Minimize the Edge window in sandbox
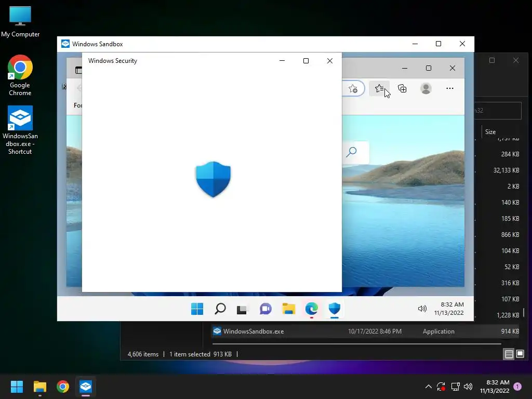 pos(404,68)
